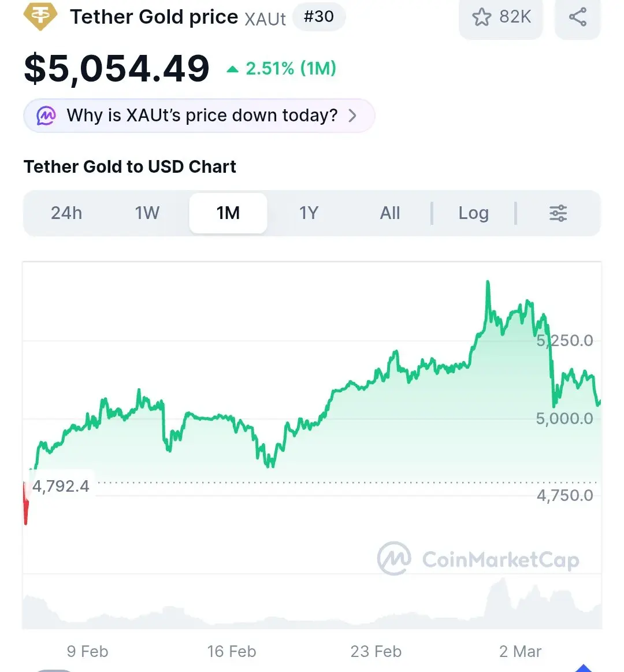624x672 pixels.
Task: Open 'Why is XAUt's price down today?' link
Action: click(202, 116)
